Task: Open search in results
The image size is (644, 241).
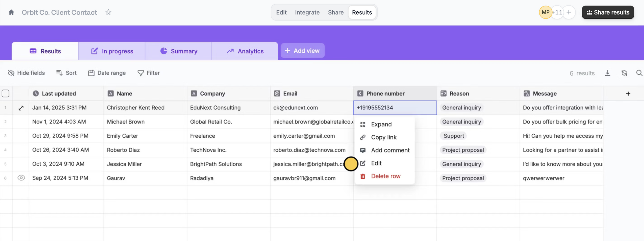Action: tap(639, 73)
